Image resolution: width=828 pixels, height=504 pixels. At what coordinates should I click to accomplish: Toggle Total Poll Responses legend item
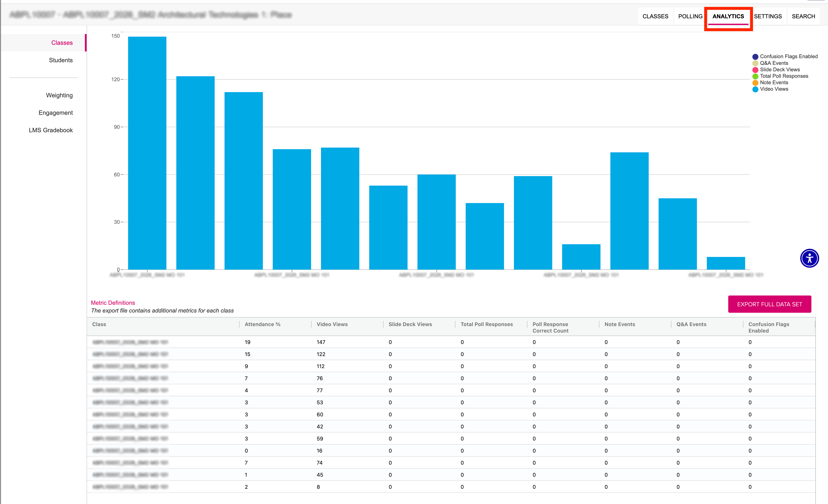780,76
